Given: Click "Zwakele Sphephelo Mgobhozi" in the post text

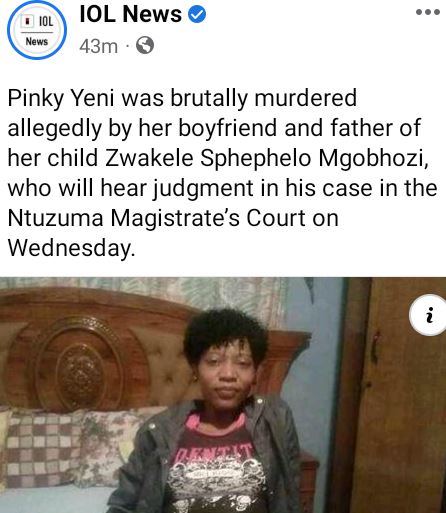Looking at the screenshot, I should click(x=266, y=158).
